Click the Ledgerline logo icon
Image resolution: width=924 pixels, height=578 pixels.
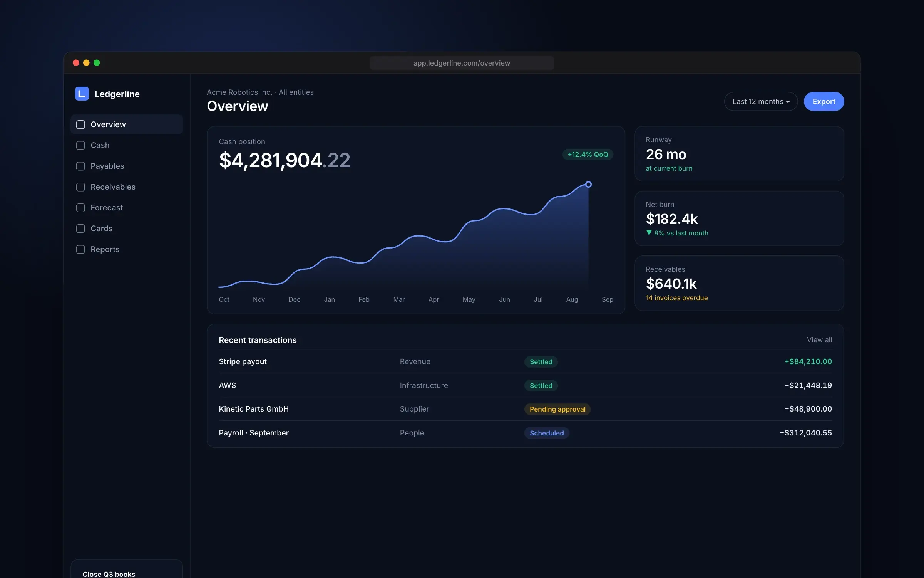tap(82, 94)
